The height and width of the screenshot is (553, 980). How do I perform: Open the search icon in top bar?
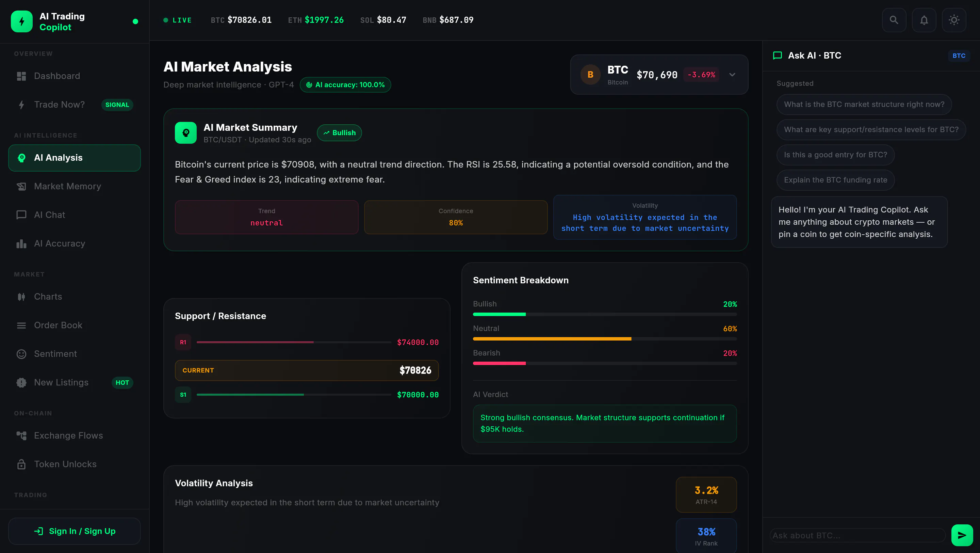click(x=894, y=20)
